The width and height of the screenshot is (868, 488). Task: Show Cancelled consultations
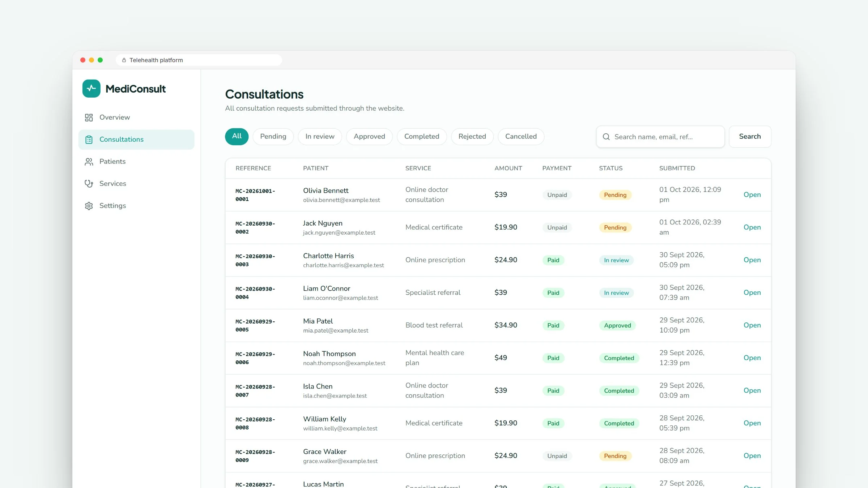(521, 137)
